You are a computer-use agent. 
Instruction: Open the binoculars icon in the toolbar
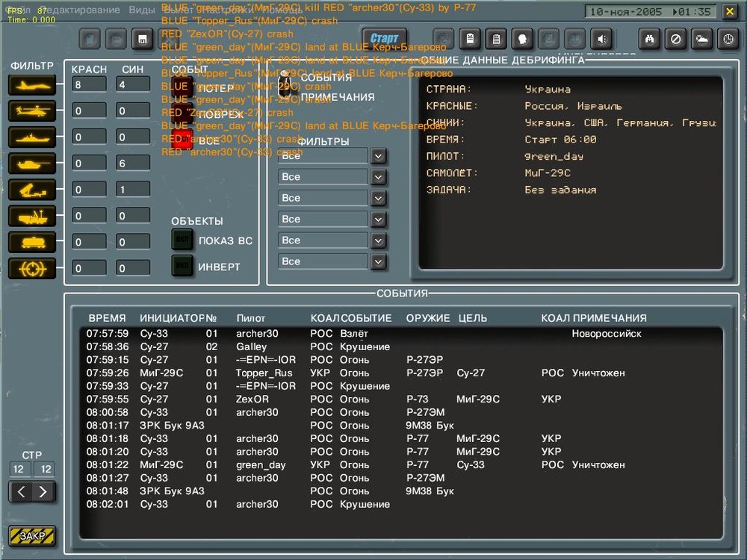[x=650, y=39]
